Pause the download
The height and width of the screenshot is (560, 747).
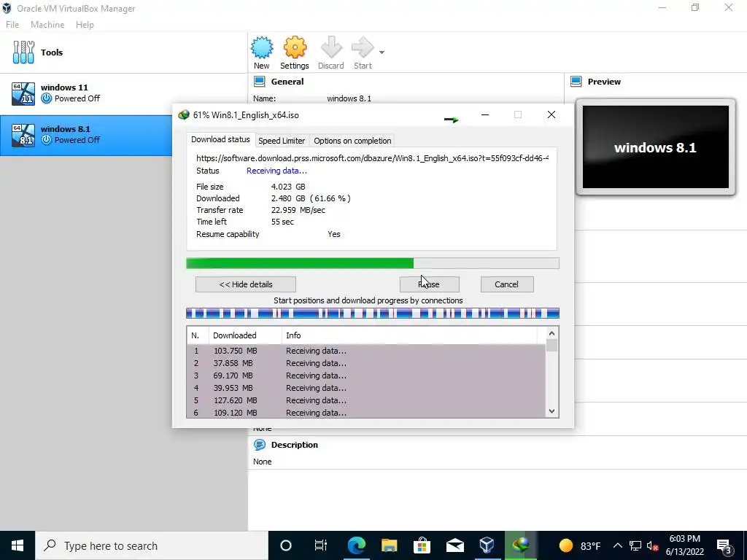(429, 284)
